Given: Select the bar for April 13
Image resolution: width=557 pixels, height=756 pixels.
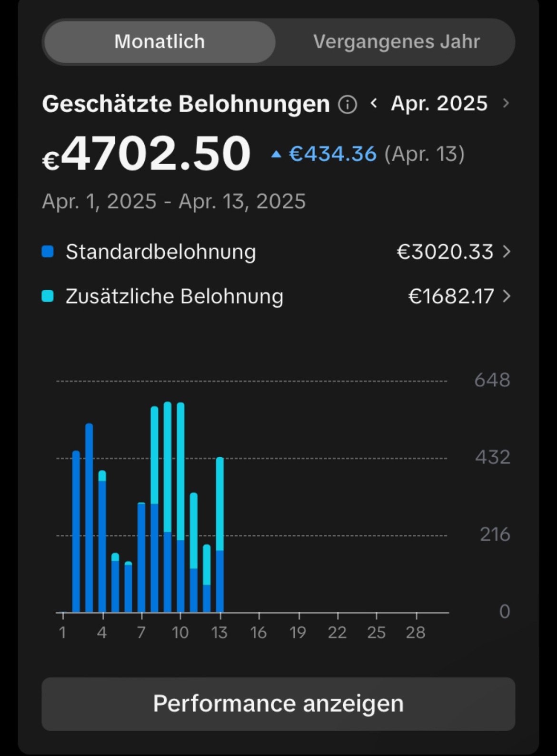Looking at the screenshot, I should click(x=220, y=534).
